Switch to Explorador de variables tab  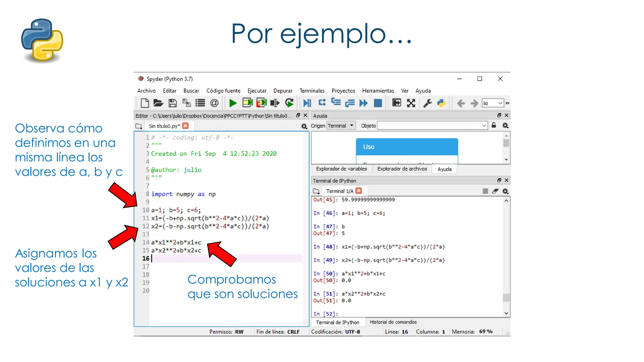341,169
